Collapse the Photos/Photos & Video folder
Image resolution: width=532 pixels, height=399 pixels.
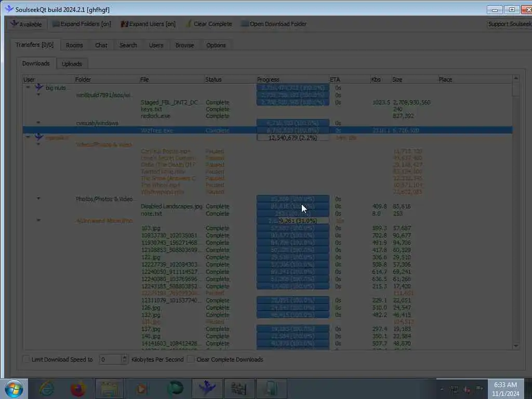click(x=38, y=198)
